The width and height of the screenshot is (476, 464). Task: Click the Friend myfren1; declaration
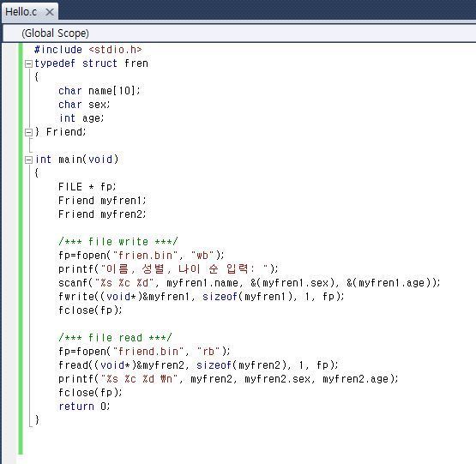[102, 201]
